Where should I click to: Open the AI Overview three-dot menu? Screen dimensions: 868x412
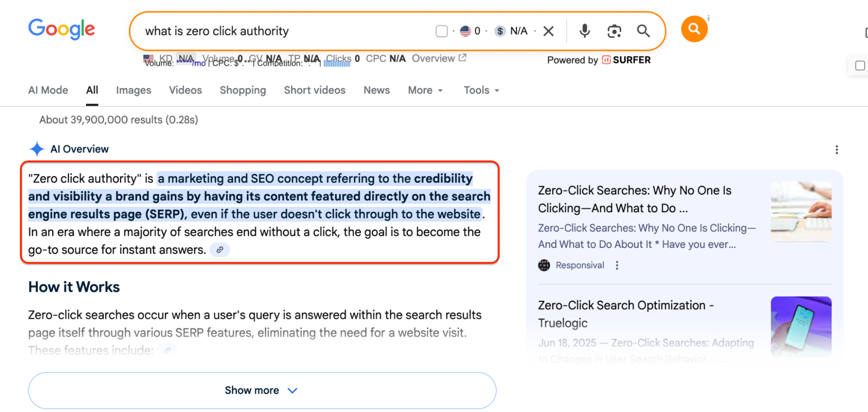click(x=837, y=149)
